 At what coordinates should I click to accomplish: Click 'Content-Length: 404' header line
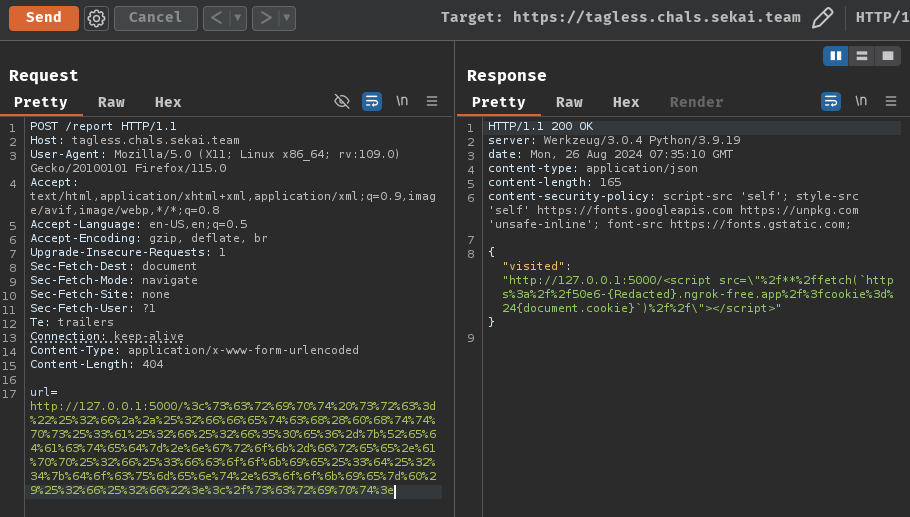96,364
